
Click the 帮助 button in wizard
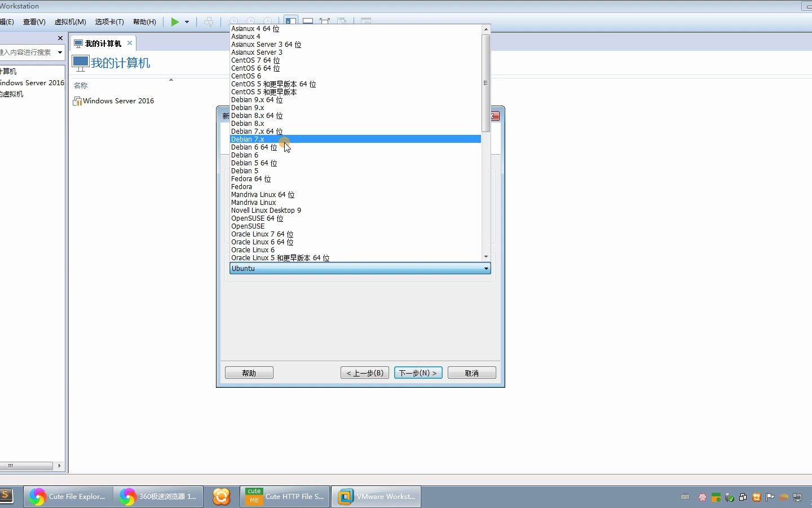pyautogui.click(x=249, y=373)
